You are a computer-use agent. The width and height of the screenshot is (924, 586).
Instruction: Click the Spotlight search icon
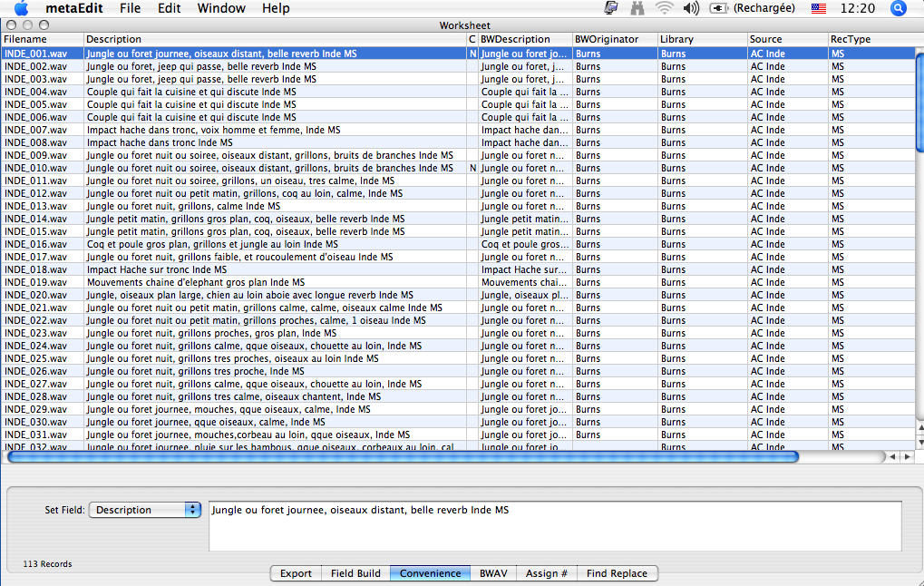pos(899,8)
